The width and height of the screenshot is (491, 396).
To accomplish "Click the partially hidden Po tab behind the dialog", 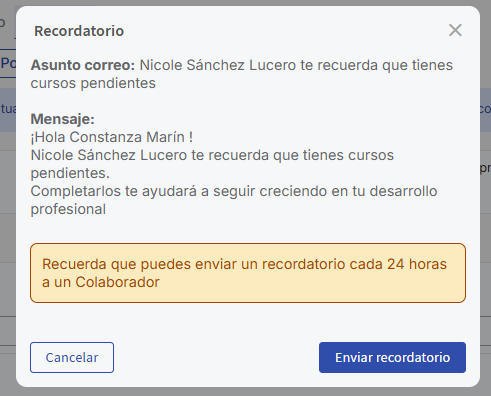I will click(8, 63).
